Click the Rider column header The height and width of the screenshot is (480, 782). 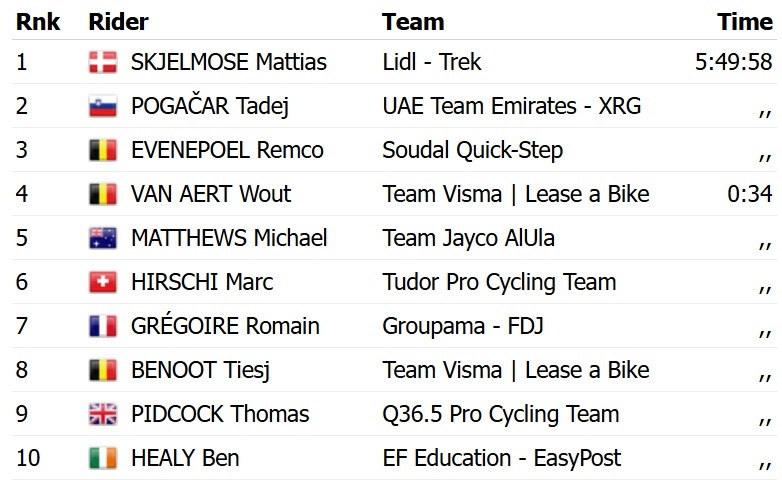click(x=118, y=22)
